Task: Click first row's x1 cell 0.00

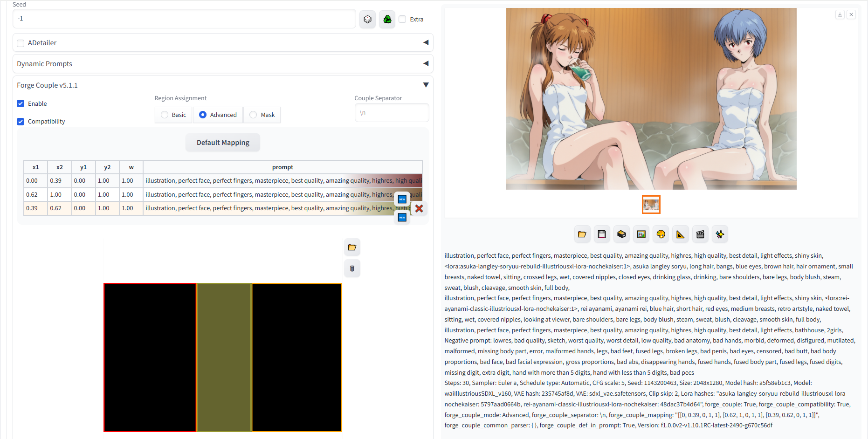Action: [36, 181]
